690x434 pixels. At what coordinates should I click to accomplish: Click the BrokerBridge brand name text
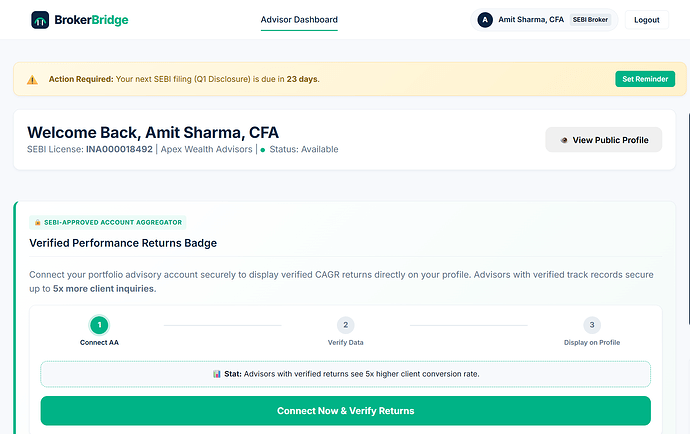click(91, 20)
